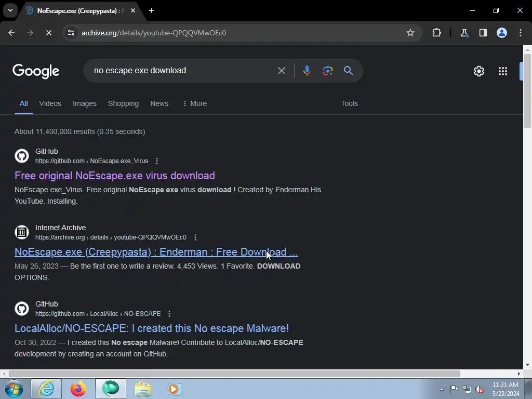The image size is (532, 399).
Task: Stop loading the page
Action: pyautogui.click(x=48, y=33)
